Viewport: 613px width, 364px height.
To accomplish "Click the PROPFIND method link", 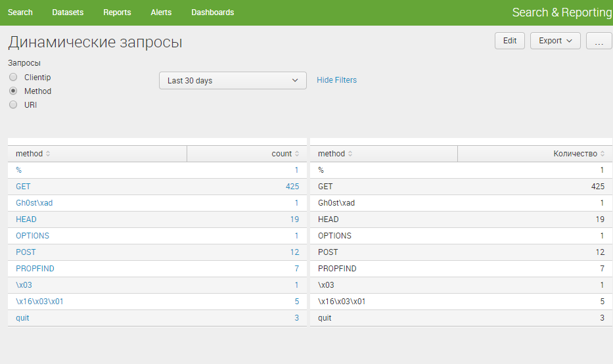I will [x=35, y=269].
